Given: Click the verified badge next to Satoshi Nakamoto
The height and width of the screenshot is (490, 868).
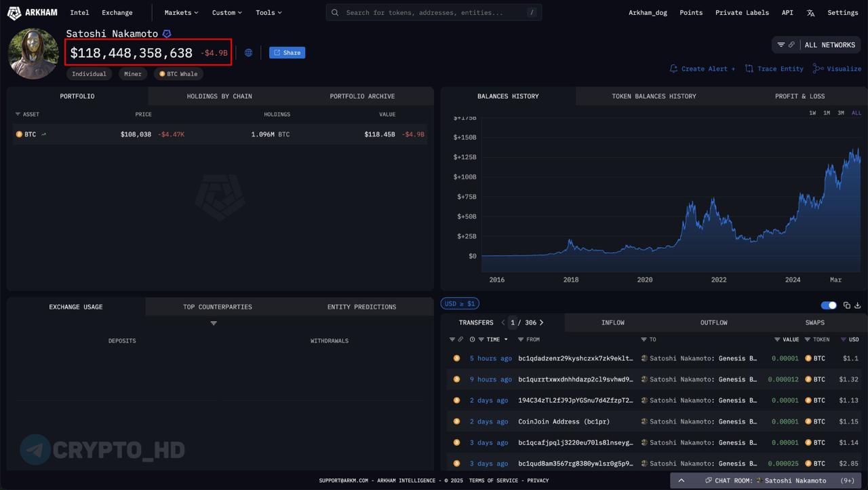Looking at the screenshot, I should (x=167, y=34).
